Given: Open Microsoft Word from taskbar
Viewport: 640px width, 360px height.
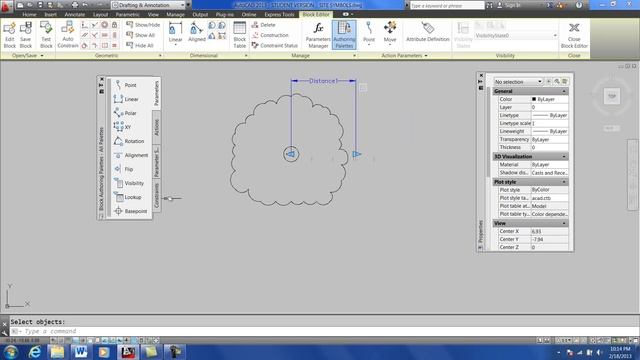Looking at the screenshot, I should click(x=81, y=352).
